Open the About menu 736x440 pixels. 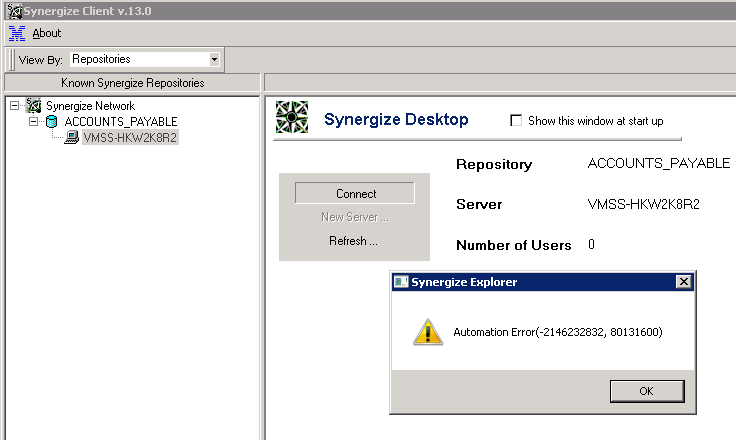46,33
